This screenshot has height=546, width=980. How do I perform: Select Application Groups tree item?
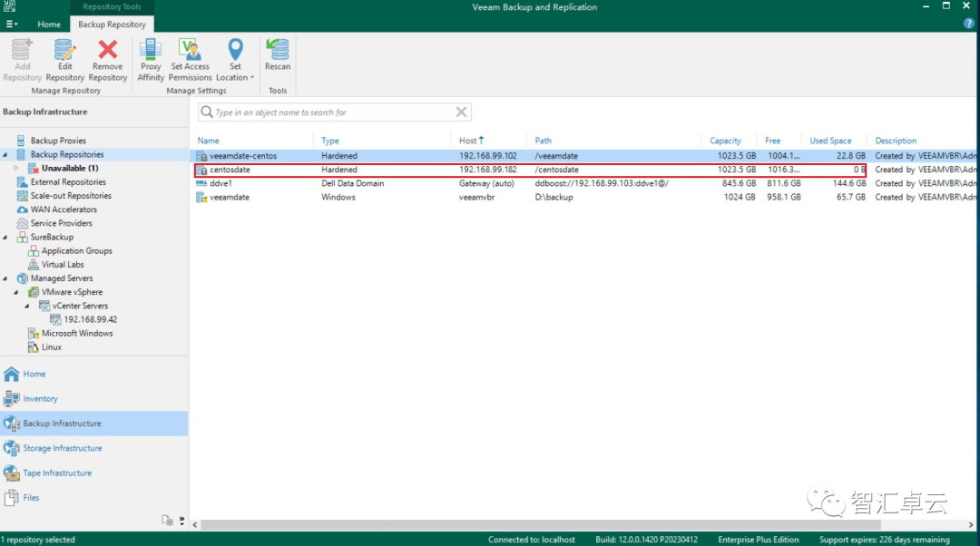click(x=77, y=250)
